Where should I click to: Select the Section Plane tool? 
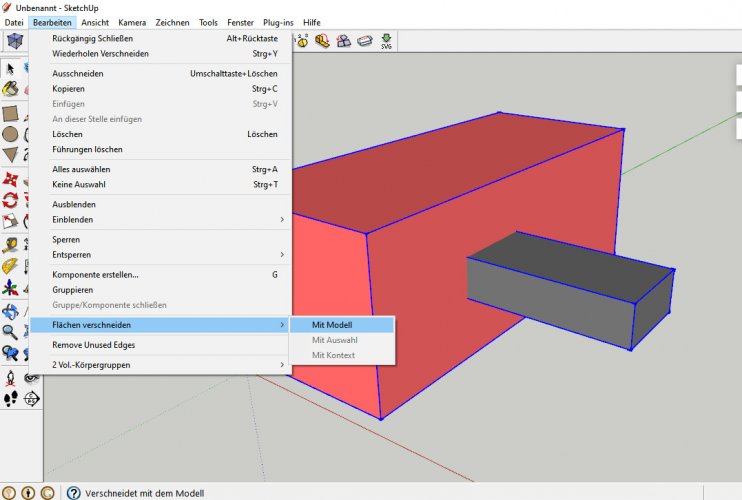coord(32,399)
